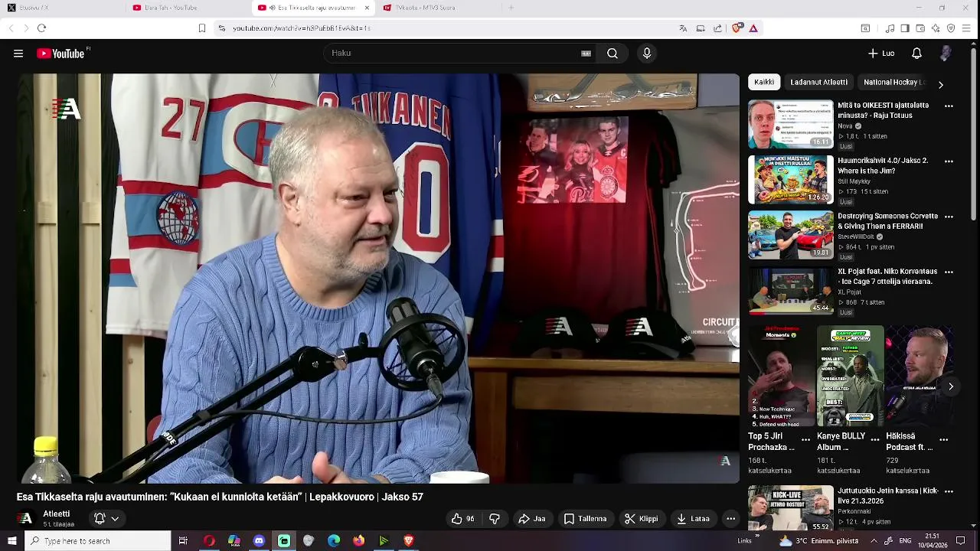This screenshot has height=551, width=980.
Task: Open Microsoft Edge from the taskbar
Action: [334, 541]
